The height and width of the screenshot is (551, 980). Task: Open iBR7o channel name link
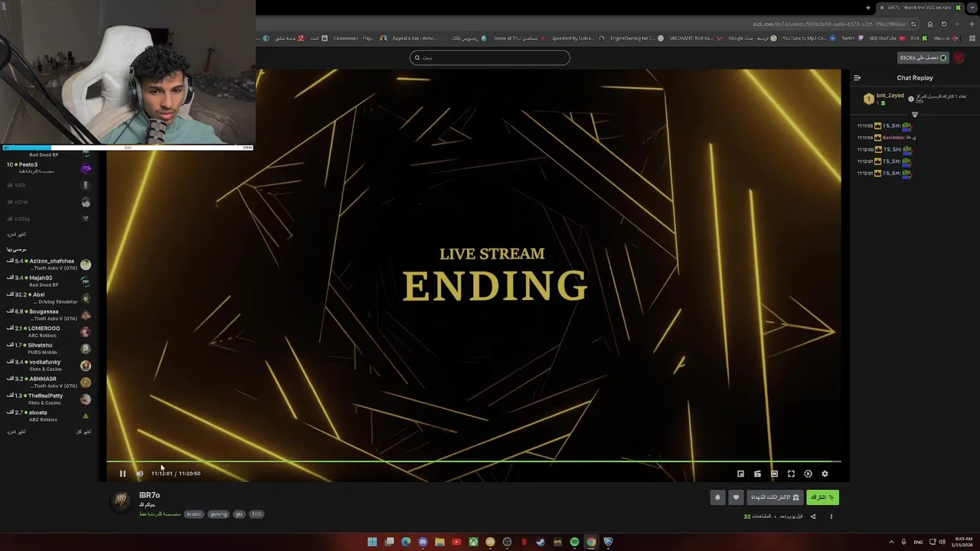pos(149,495)
